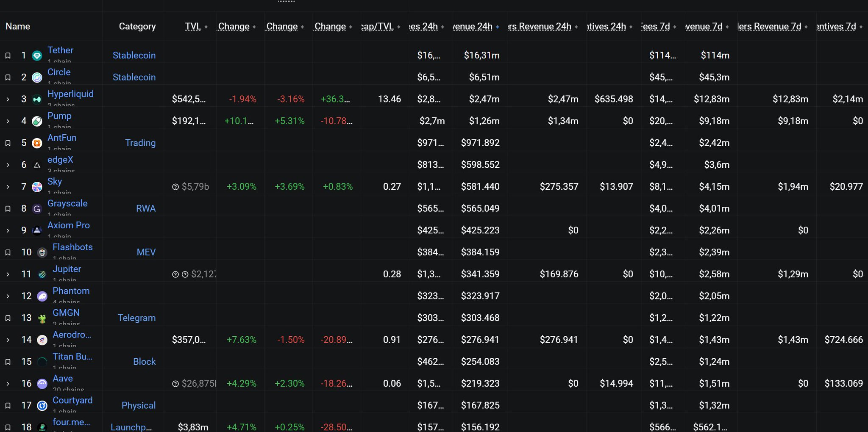This screenshot has width=868, height=432.
Task: Click the Grayscale logo icon
Action: (x=37, y=209)
